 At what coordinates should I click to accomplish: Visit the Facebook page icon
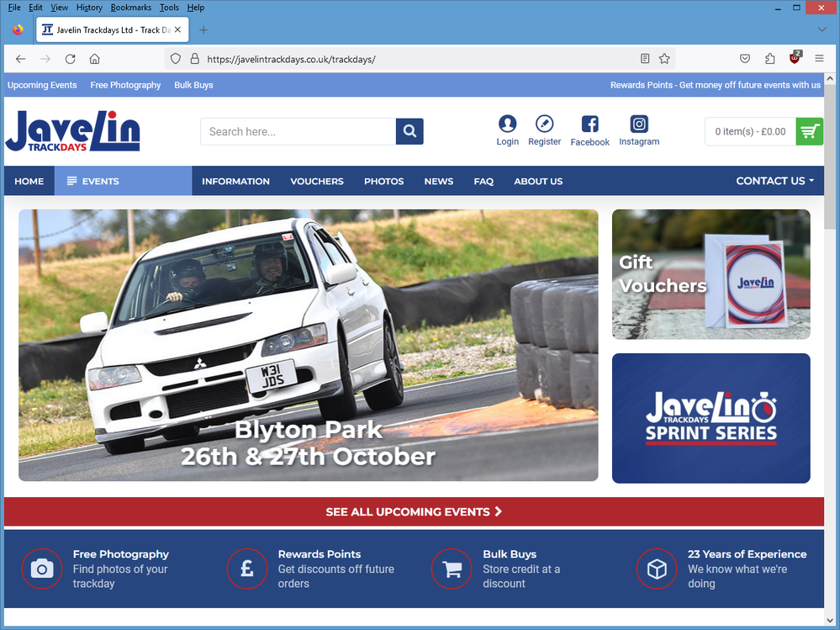click(589, 124)
